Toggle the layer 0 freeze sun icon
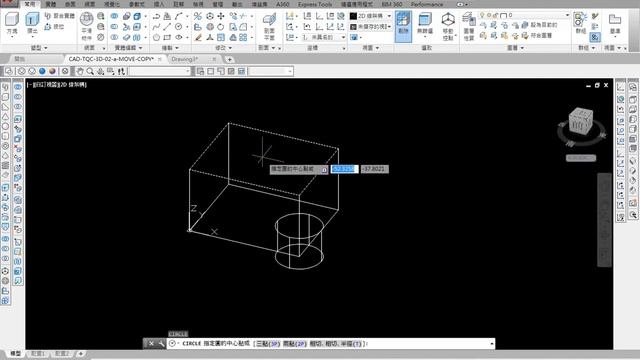The height and width of the screenshot is (360, 640). point(489,16)
